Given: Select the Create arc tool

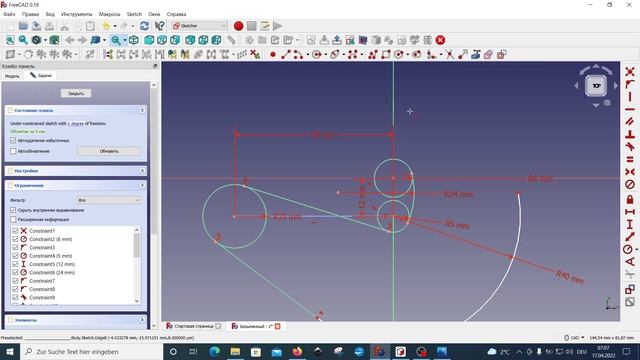Looking at the screenshot, I should [298, 54].
